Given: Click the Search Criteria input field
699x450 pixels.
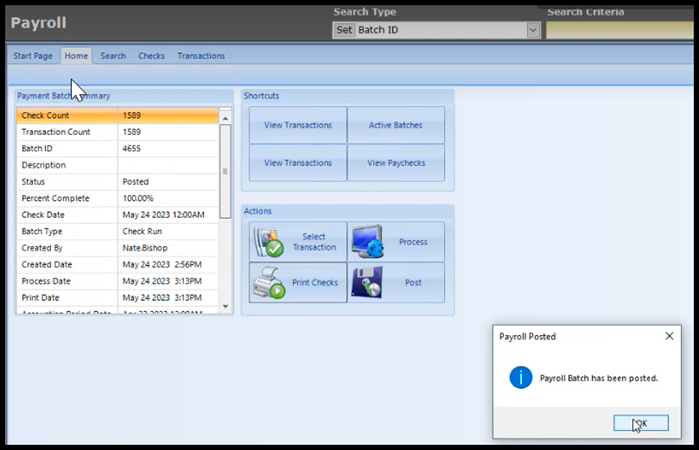Looking at the screenshot, I should click(x=620, y=30).
